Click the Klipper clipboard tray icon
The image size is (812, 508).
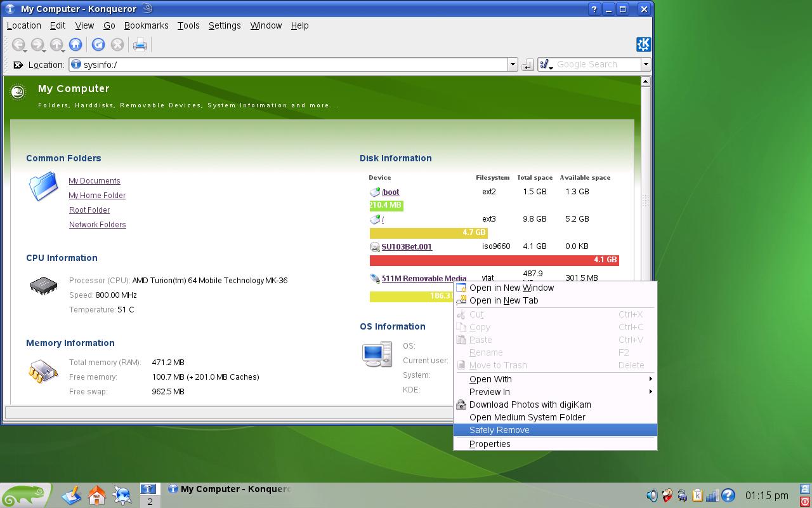coord(697,495)
